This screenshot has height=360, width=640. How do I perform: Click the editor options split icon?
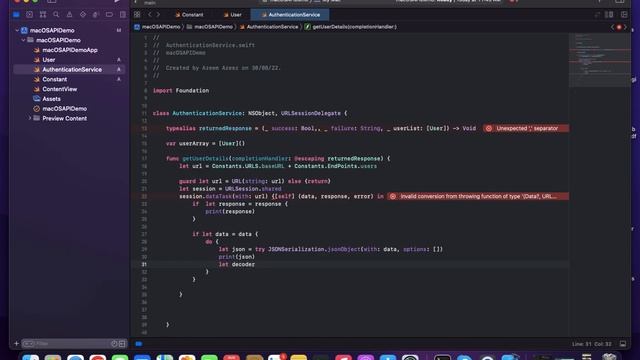(x=609, y=15)
